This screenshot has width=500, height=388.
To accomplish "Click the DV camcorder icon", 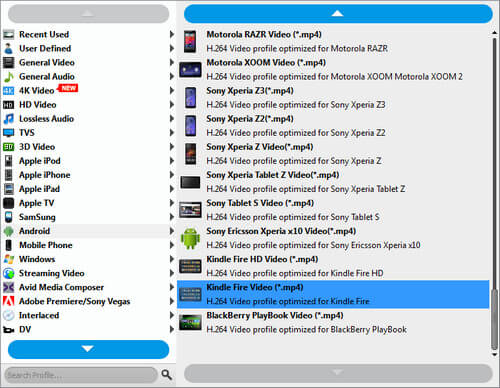I will [9, 330].
